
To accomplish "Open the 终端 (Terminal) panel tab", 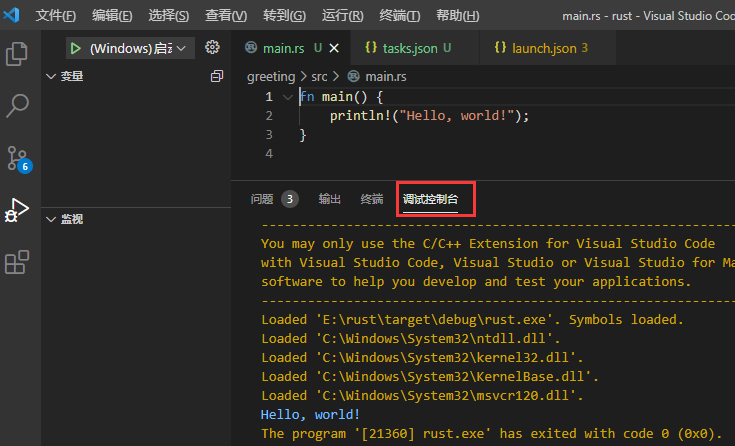I will [371, 199].
